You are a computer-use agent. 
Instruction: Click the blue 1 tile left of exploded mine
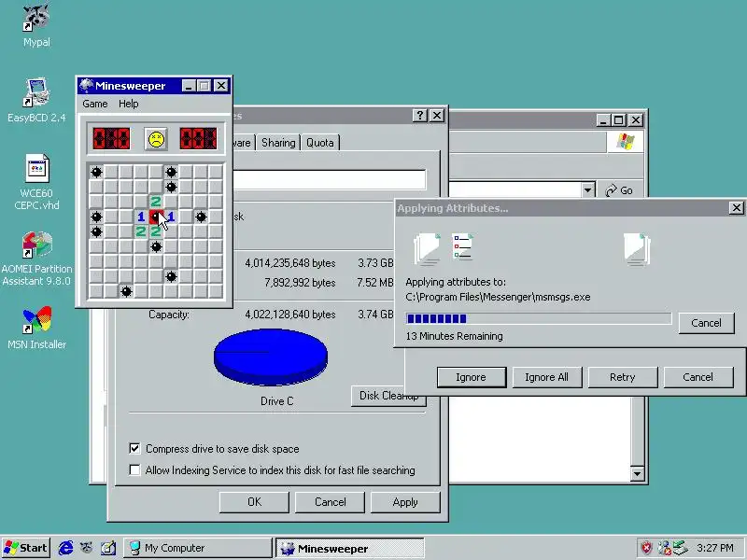(141, 217)
